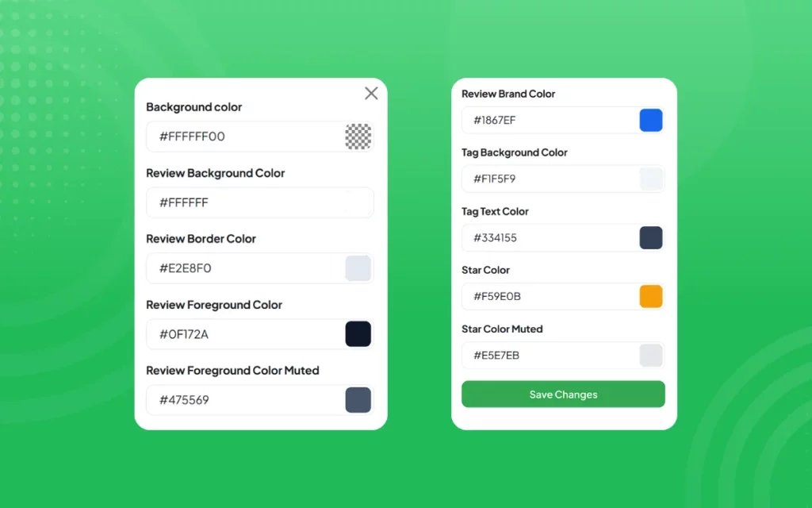
Task: Select the blue Review Brand Color swatch
Action: pyautogui.click(x=650, y=121)
